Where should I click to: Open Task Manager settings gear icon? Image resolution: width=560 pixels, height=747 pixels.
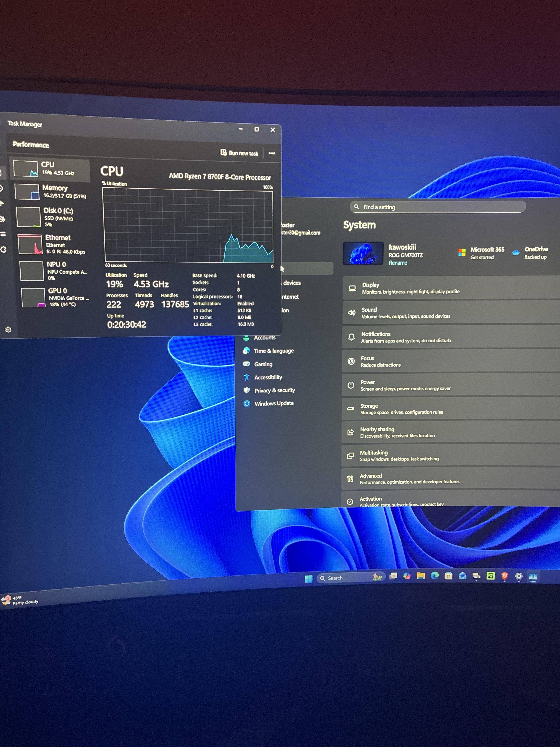click(9, 330)
